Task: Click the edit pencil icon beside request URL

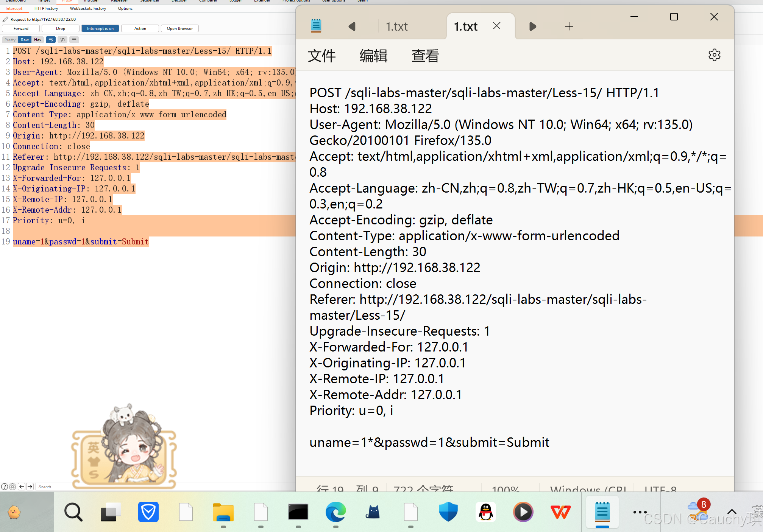Action: (5, 19)
